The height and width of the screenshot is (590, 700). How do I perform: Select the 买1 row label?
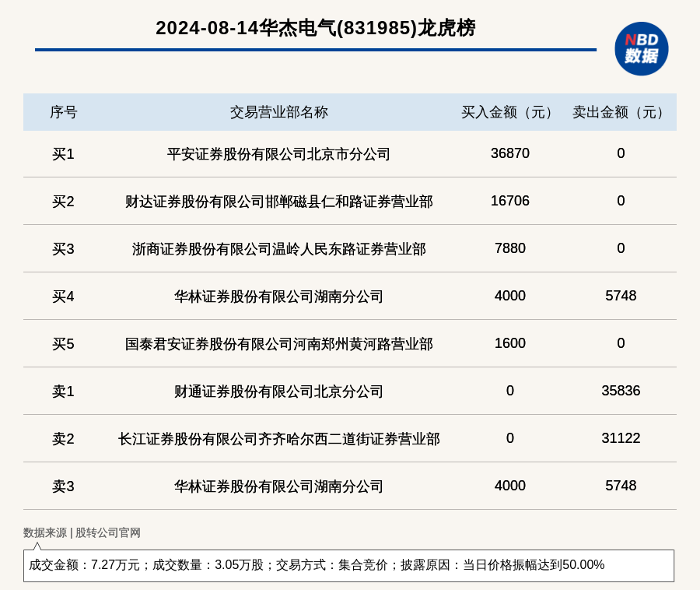coord(64,154)
